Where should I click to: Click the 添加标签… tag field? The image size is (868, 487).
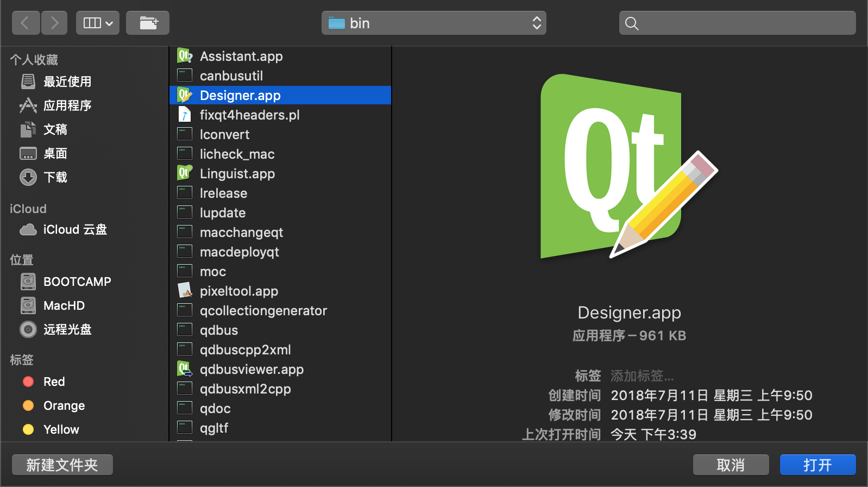(642, 376)
